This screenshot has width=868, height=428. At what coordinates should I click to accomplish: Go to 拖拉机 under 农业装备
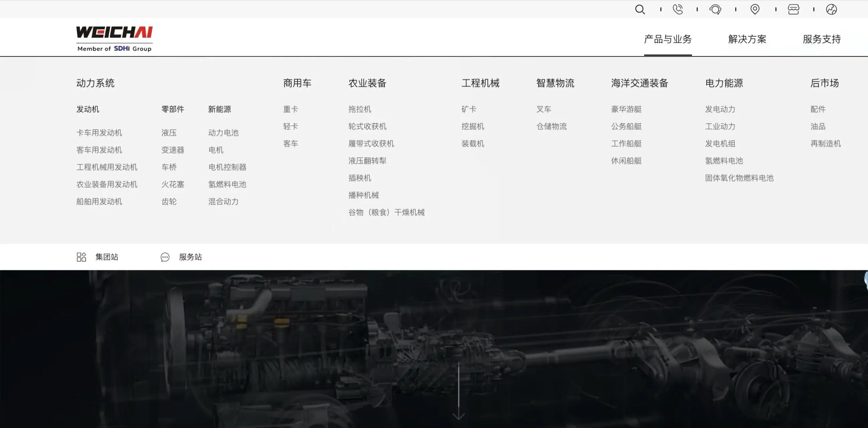click(x=359, y=109)
